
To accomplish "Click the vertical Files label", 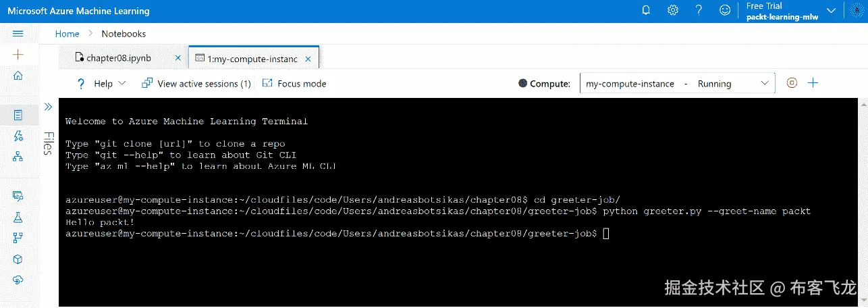I will click(x=48, y=143).
